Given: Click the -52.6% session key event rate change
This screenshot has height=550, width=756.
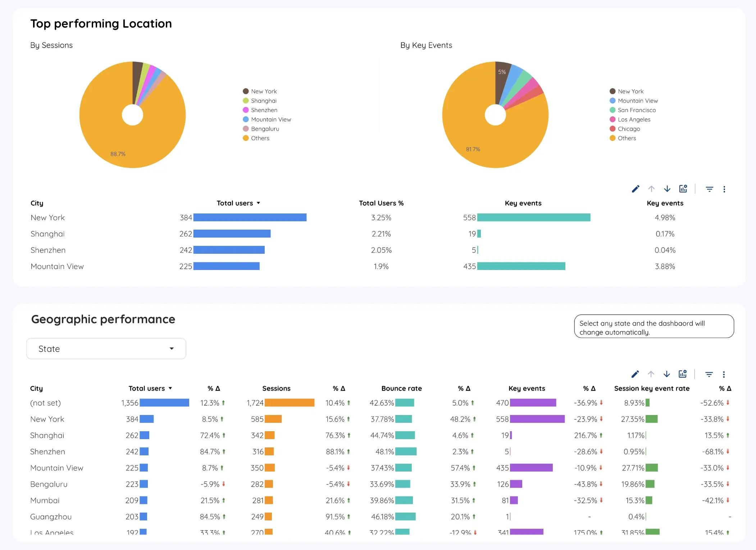Looking at the screenshot, I should [712, 403].
